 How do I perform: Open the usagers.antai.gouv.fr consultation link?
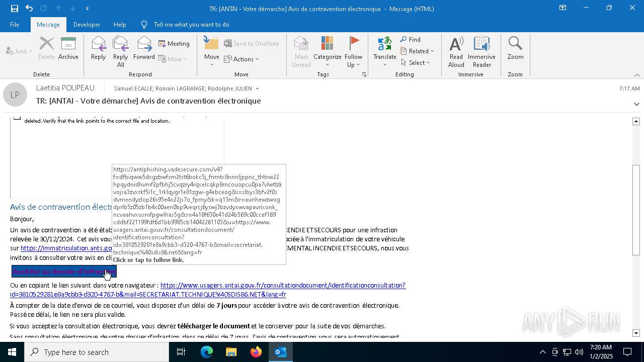point(208,290)
